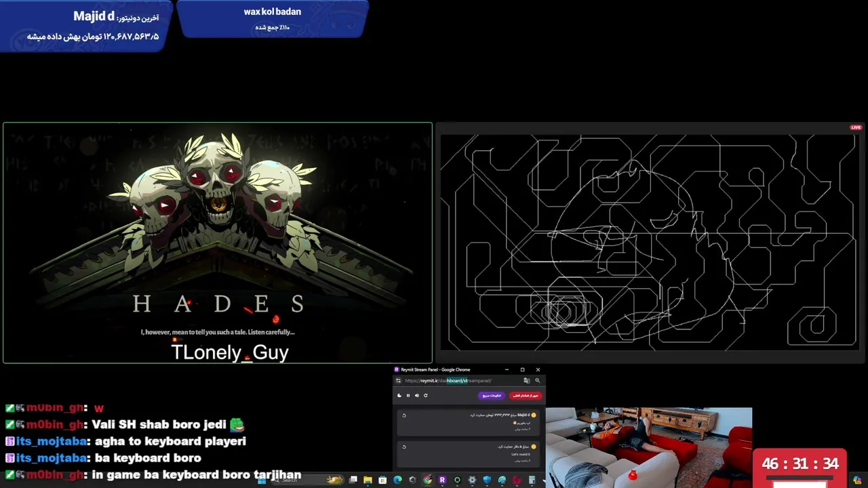Reload alerts with the Reymit panel refresh icon
Screen dimensions: 868x488
click(x=426, y=395)
